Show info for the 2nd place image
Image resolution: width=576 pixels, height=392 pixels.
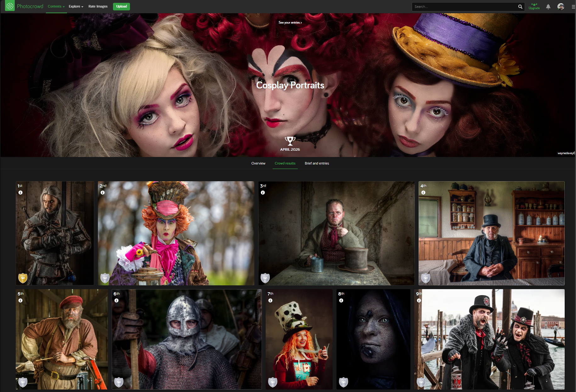point(103,193)
